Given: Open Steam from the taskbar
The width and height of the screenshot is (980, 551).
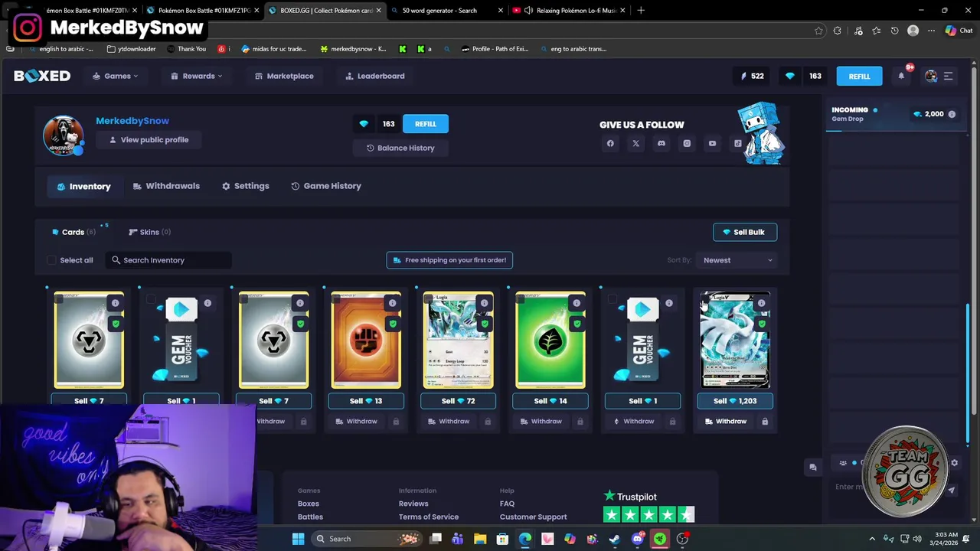Looking at the screenshot, I should (615, 539).
